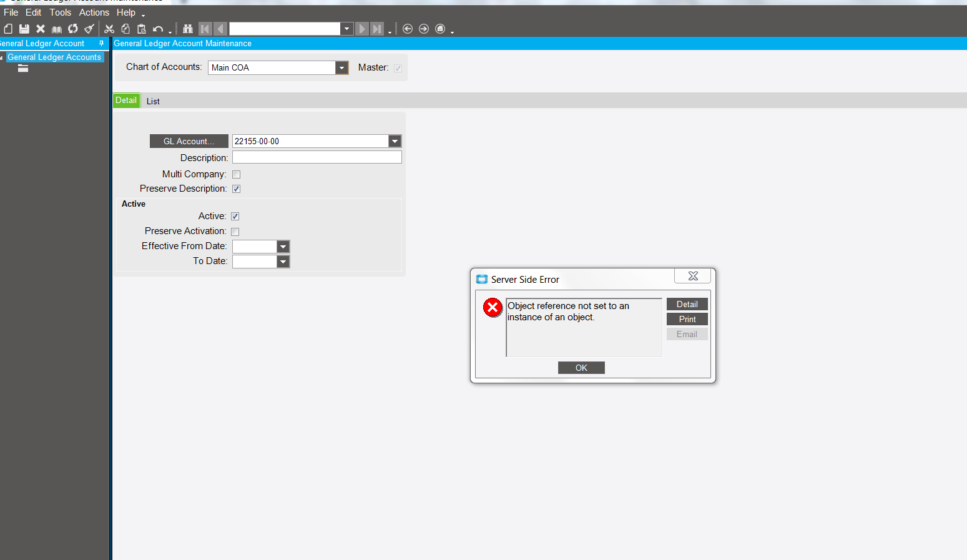Navigate back with the circled left arrow
Screen dimensions: 967x560
point(408,29)
